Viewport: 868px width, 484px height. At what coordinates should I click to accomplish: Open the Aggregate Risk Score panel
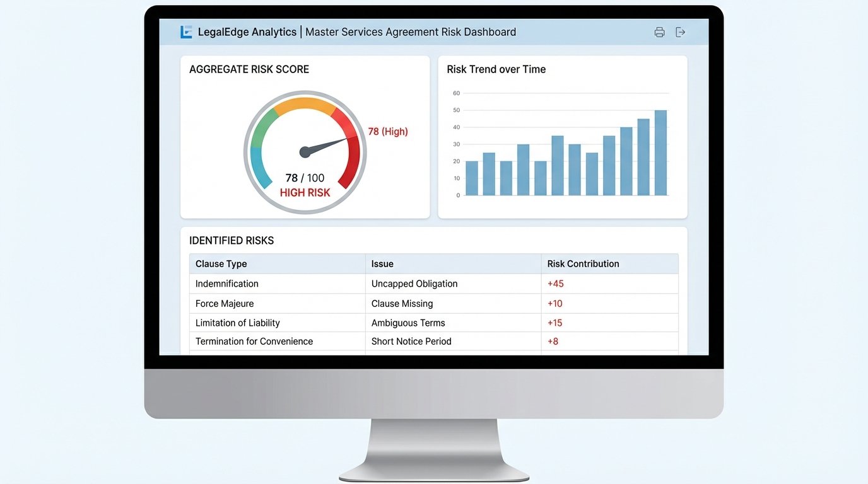coord(249,69)
